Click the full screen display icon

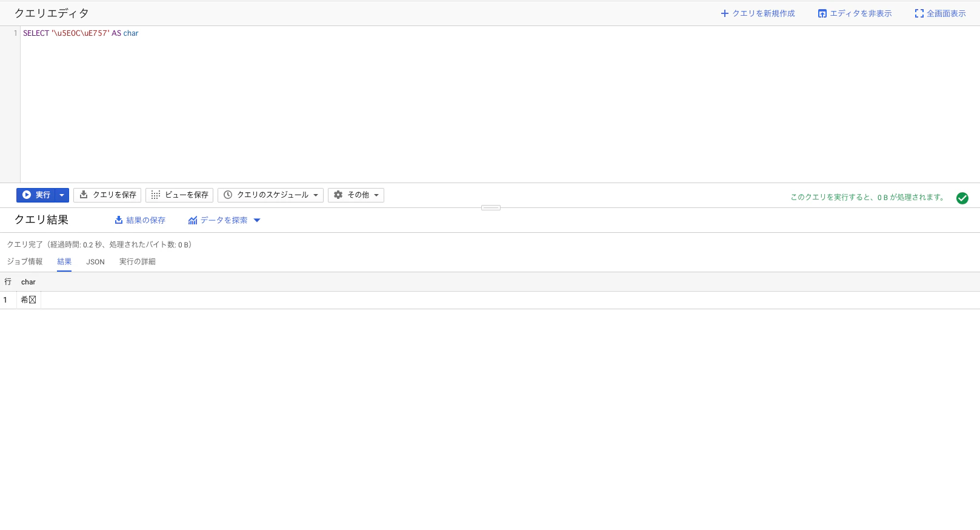pyautogui.click(x=919, y=13)
